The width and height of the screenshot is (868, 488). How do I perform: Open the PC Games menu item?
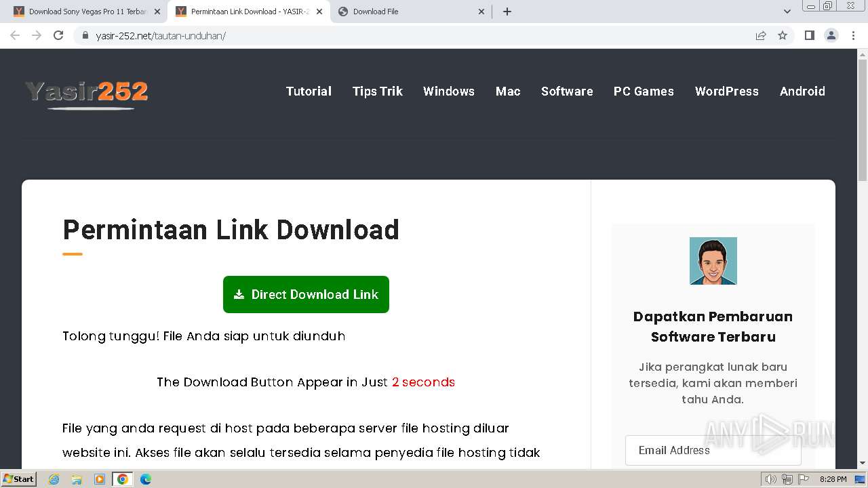coord(644,91)
